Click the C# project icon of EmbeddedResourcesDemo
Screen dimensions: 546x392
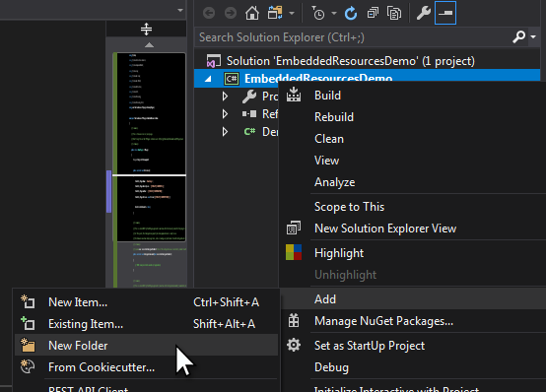point(232,79)
